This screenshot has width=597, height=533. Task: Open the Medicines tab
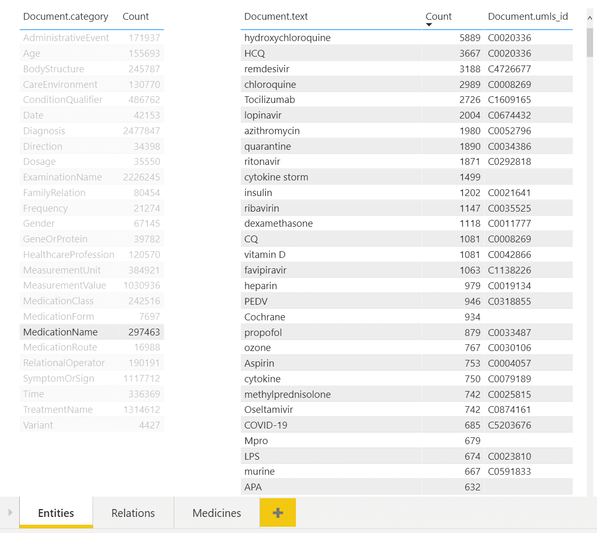[x=217, y=513]
